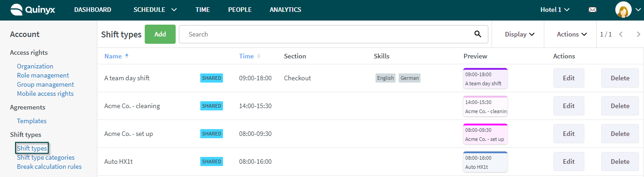Add a new shift type
The height and width of the screenshot is (177, 644).
(x=160, y=34)
